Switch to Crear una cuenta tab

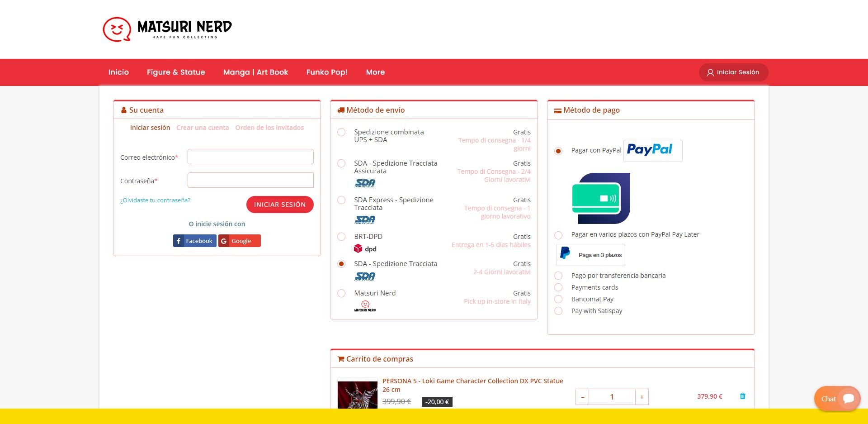(x=203, y=128)
